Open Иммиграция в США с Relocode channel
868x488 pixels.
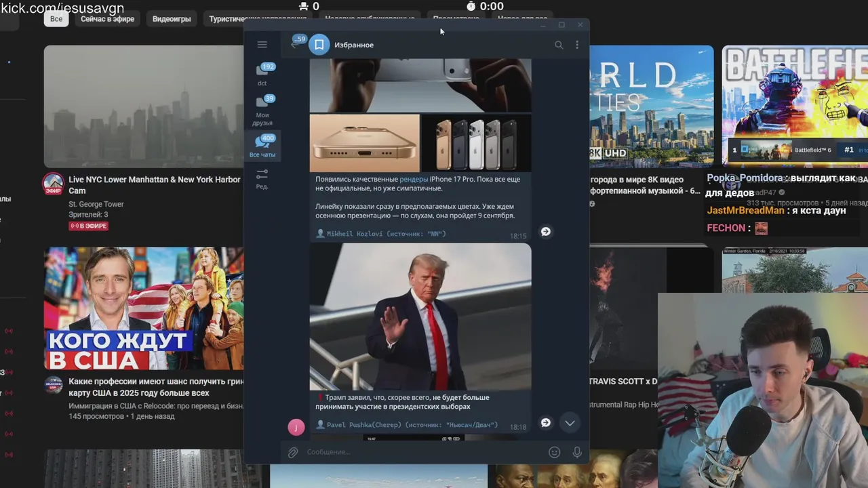[x=156, y=406]
